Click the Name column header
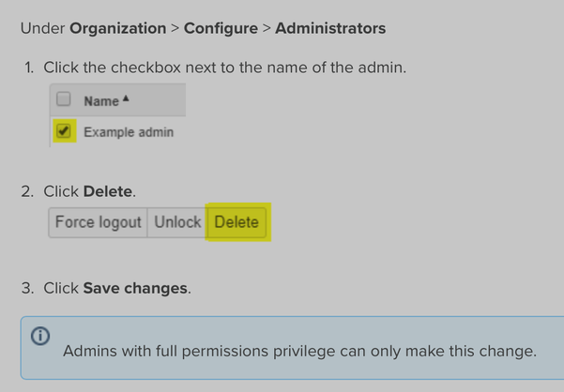The height and width of the screenshot is (392, 564). (101, 101)
